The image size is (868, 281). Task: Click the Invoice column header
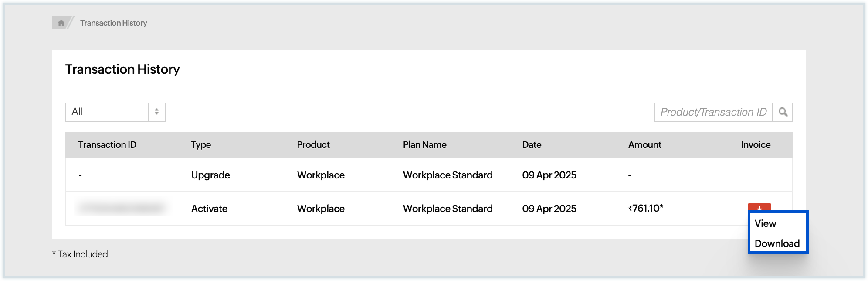point(756,145)
